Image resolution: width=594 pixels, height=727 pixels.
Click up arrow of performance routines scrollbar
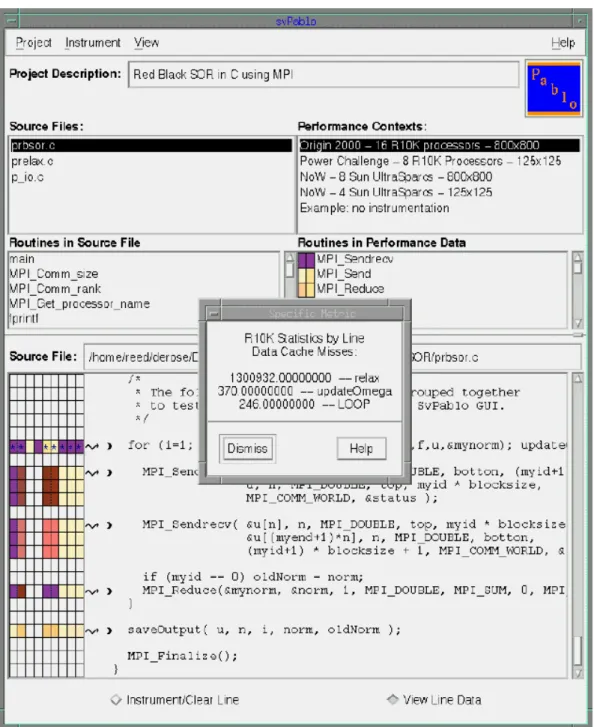pyautogui.click(x=577, y=257)
